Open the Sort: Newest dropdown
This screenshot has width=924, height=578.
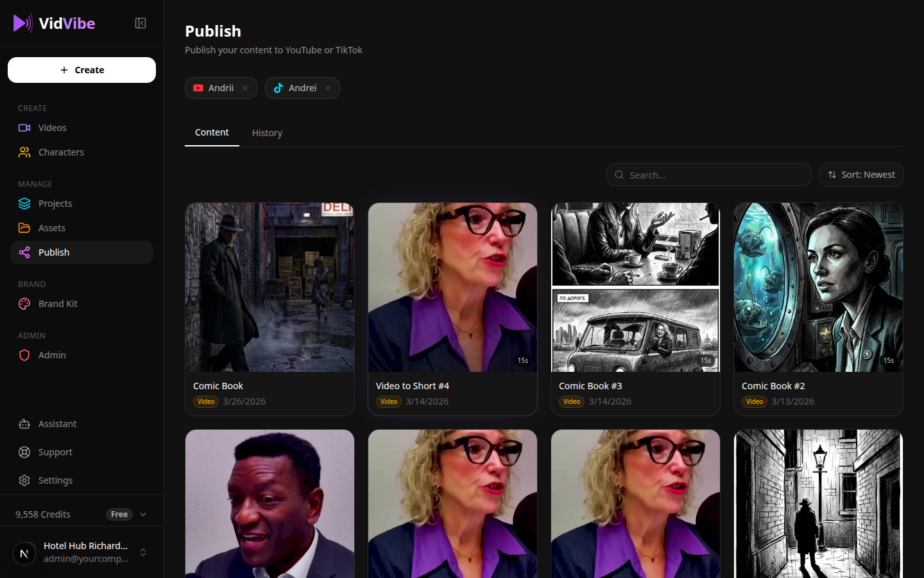point(861,175)
